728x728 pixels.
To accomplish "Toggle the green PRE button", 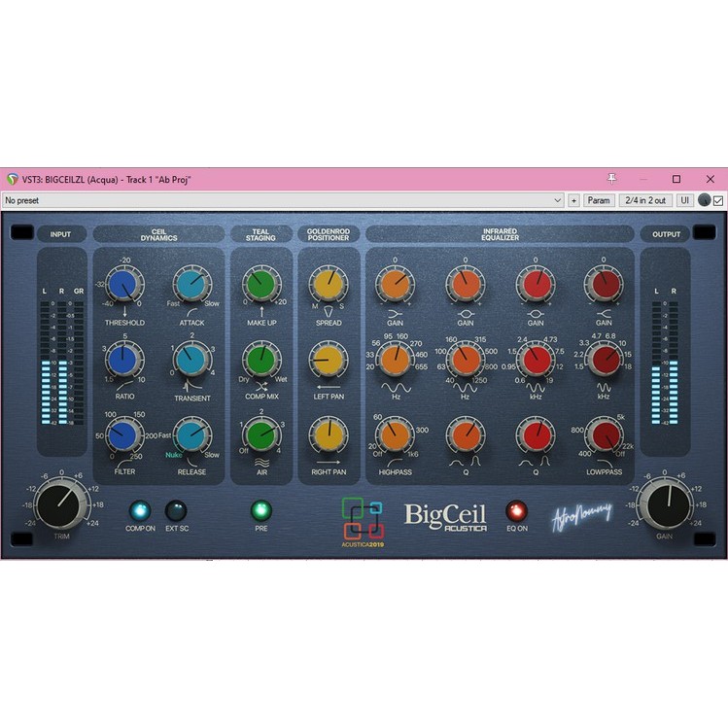I will pyautogui.click(x=260, y=510).
